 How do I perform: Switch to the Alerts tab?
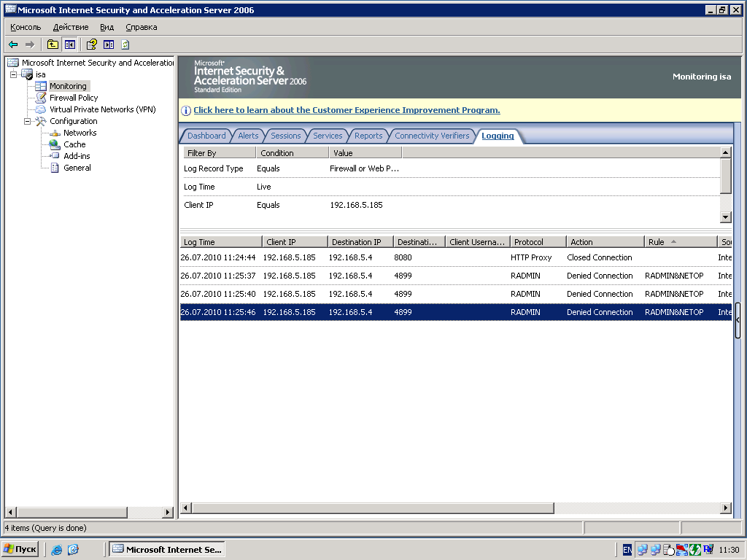248,136
